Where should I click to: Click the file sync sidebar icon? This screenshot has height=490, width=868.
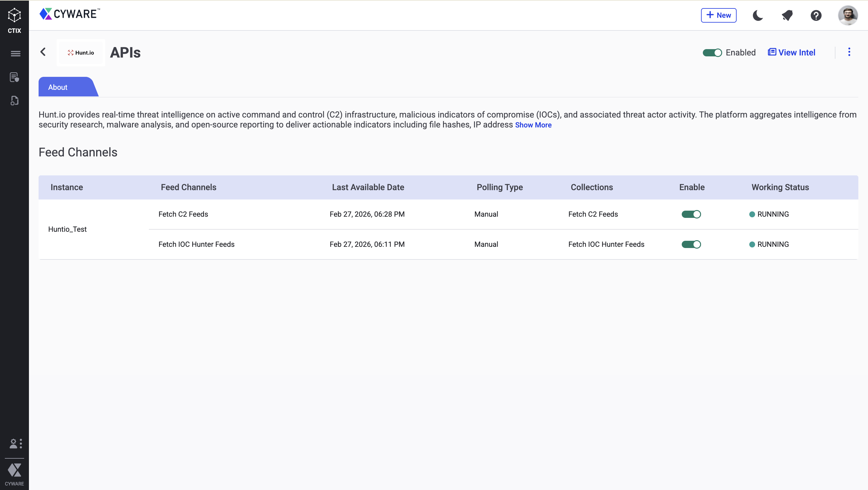14,101
